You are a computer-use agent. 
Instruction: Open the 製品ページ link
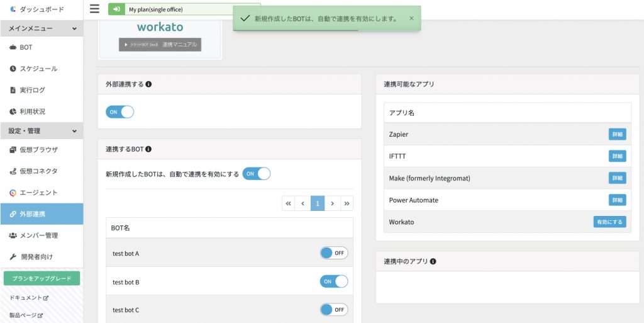point(26,315)
